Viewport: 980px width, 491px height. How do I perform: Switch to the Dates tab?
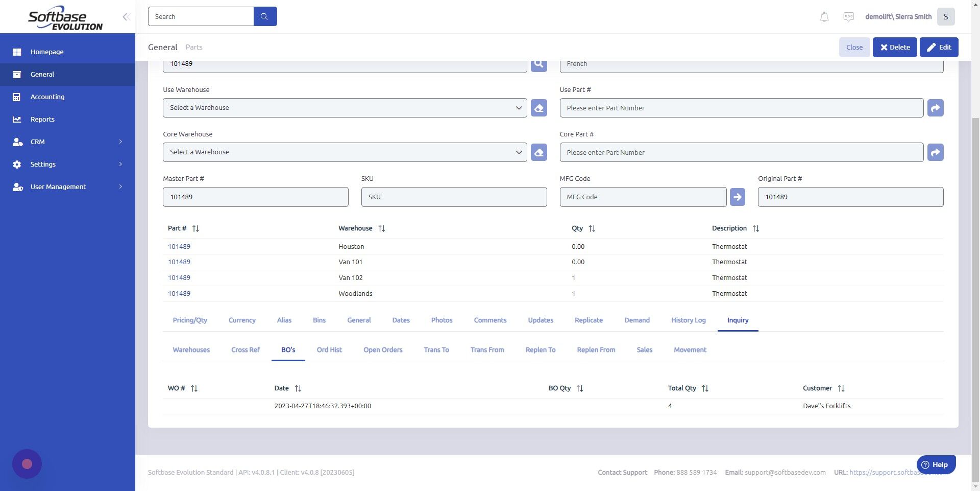point(401,320)
